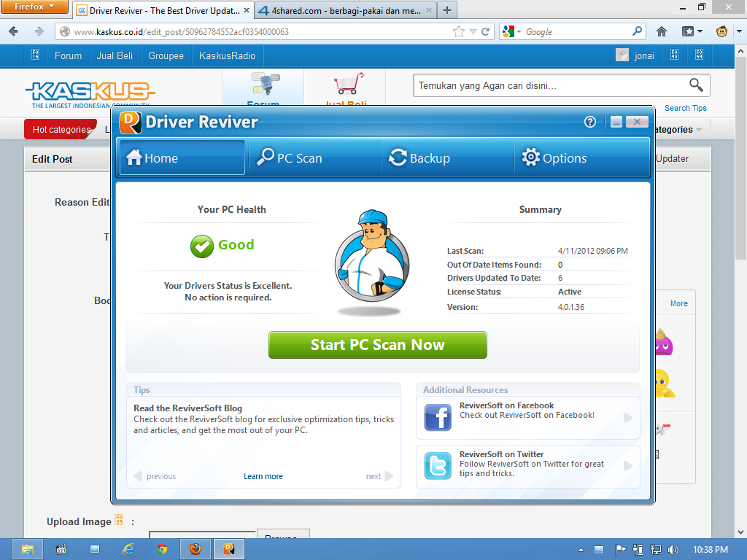Image resolution: width=747 pixels, height=560 pixels.
Task: Open Google Chrome from the taskbar
Action: click(x=162, y=550)
